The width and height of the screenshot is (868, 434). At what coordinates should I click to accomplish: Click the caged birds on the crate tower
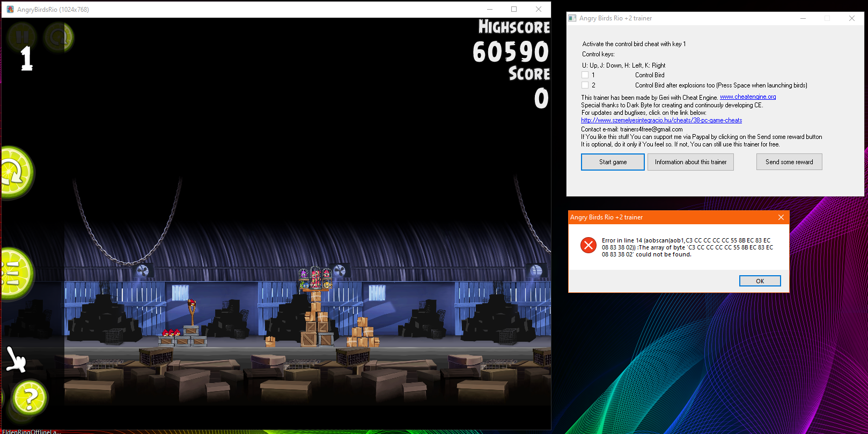(x=316, y=277)
